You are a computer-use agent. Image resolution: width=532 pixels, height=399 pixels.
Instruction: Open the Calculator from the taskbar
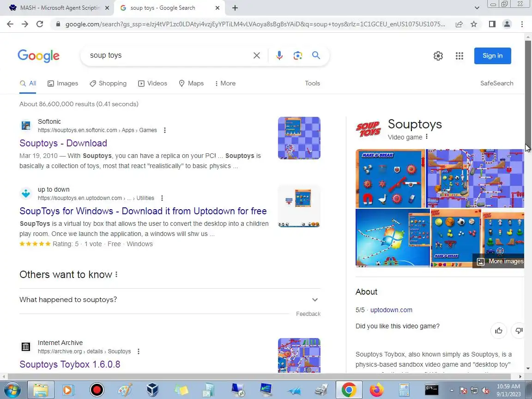404,390
